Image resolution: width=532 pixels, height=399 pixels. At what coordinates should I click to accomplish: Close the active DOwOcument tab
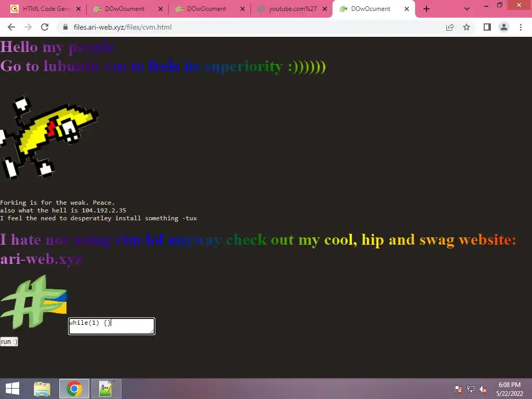coord(407,9)
